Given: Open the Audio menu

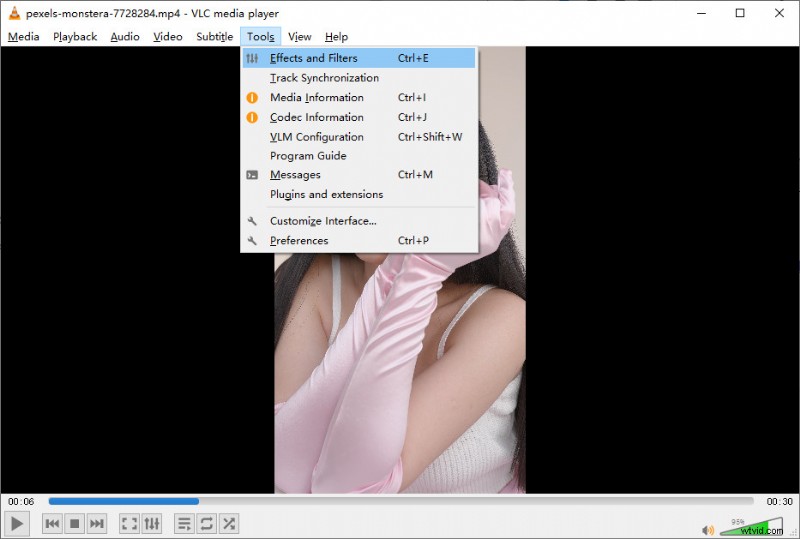Looking at the screenshot, I should coord(125,37).
